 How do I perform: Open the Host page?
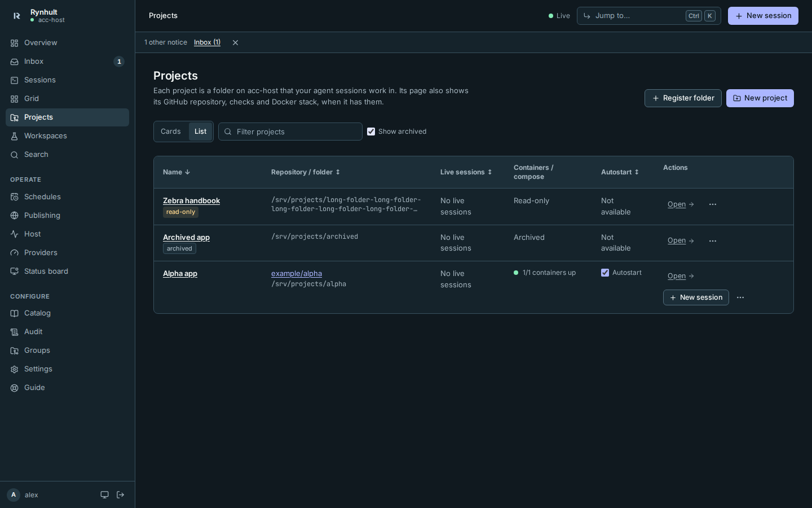tap(67, 234)
